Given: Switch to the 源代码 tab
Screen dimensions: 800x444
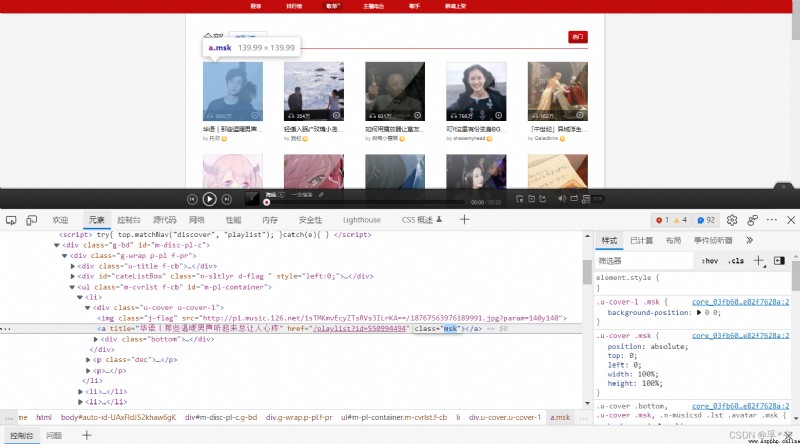Looking at the screenshot, I should [164, 220].
